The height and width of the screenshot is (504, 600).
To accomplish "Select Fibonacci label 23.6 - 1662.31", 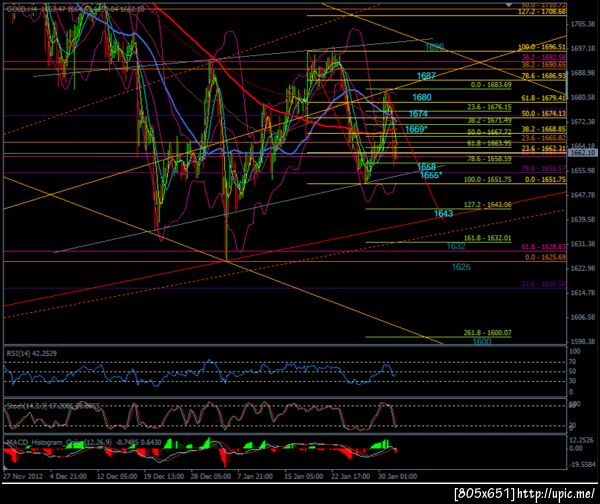I will pos(543,148).
